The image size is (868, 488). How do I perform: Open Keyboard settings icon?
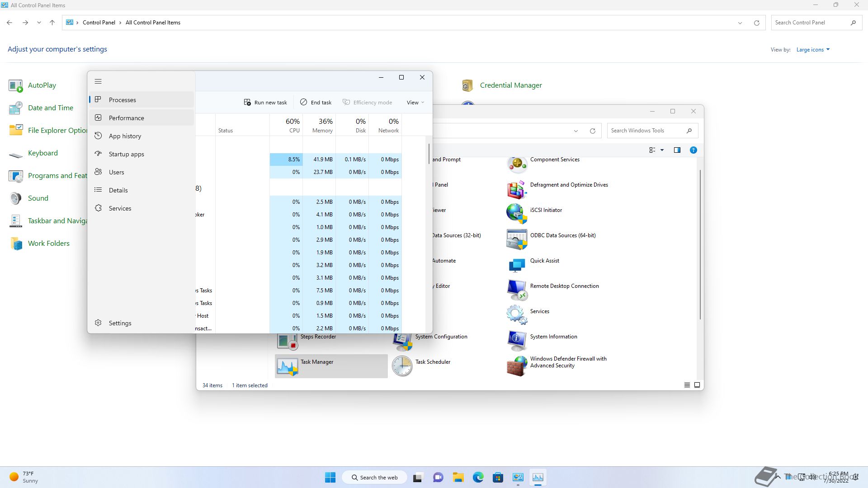pyautogui.click(x=33, y=153)
